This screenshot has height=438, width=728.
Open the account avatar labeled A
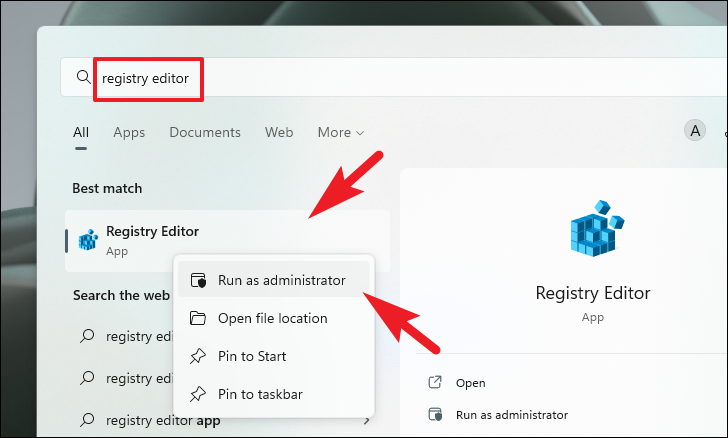coord(695,131)
